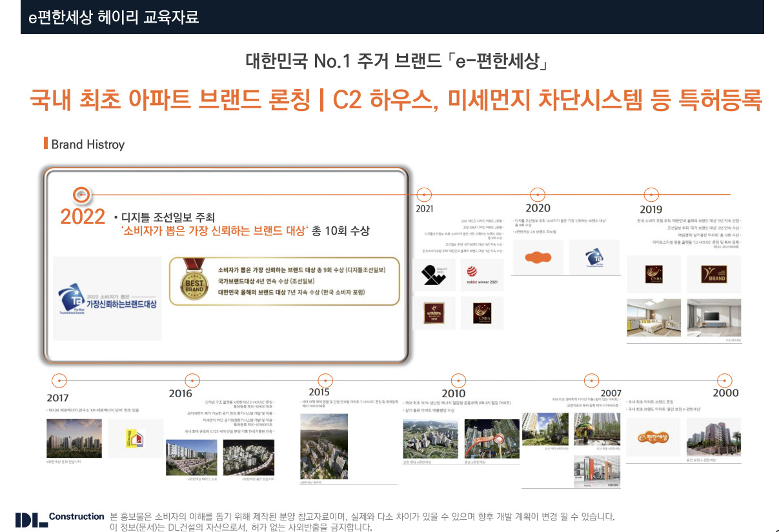The width and height of the screenshot is (779, 532).
Task: Open the playground slide night photo under 2010
Action: [x=491, y=438]
